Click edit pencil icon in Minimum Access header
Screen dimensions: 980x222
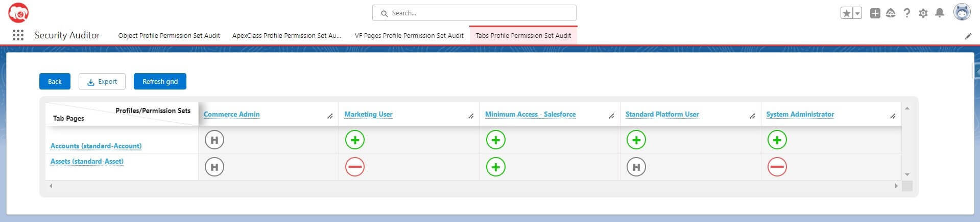coord(611,116)
